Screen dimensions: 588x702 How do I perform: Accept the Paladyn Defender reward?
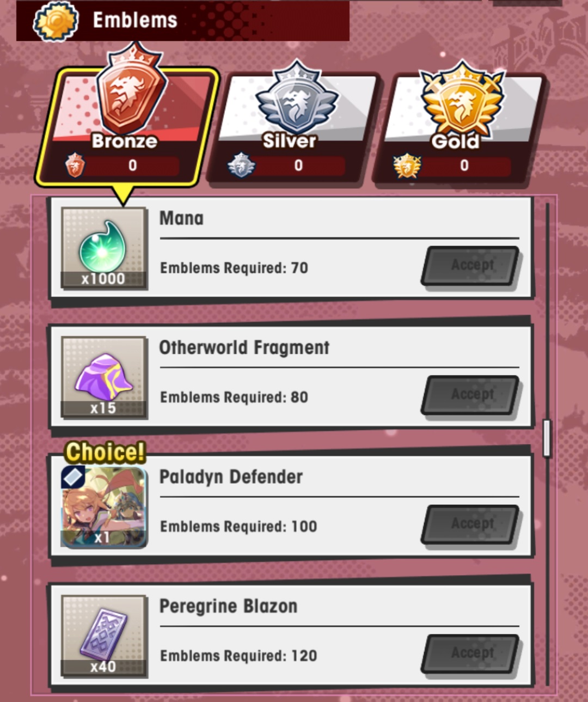click(471, 524)
